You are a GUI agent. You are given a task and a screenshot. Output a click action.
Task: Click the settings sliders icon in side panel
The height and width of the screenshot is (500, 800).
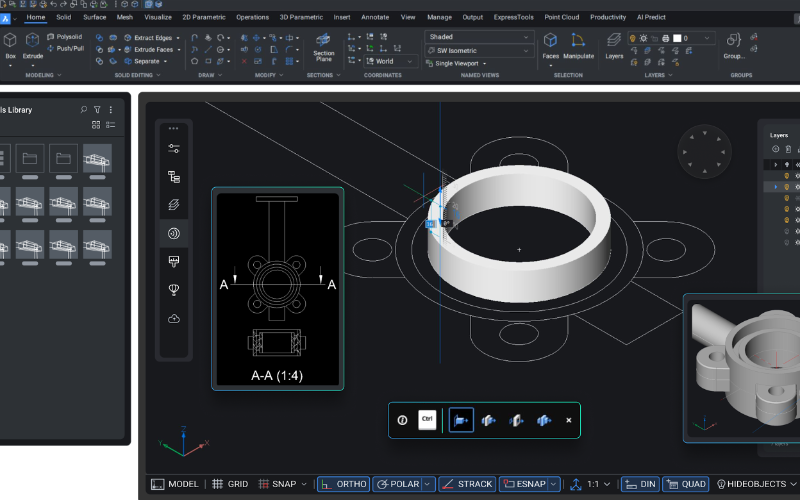tap(174, 148)
